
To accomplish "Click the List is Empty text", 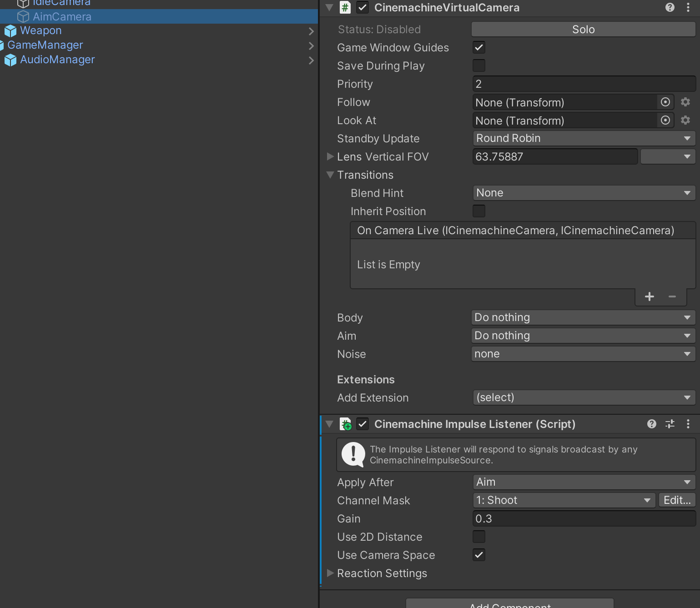I will pos(388,265).
